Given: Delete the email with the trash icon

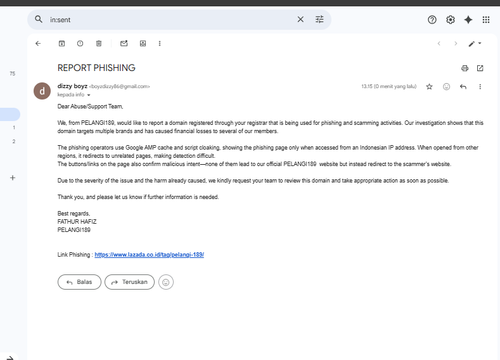Looking at the screenshot, I should point(99,43).
